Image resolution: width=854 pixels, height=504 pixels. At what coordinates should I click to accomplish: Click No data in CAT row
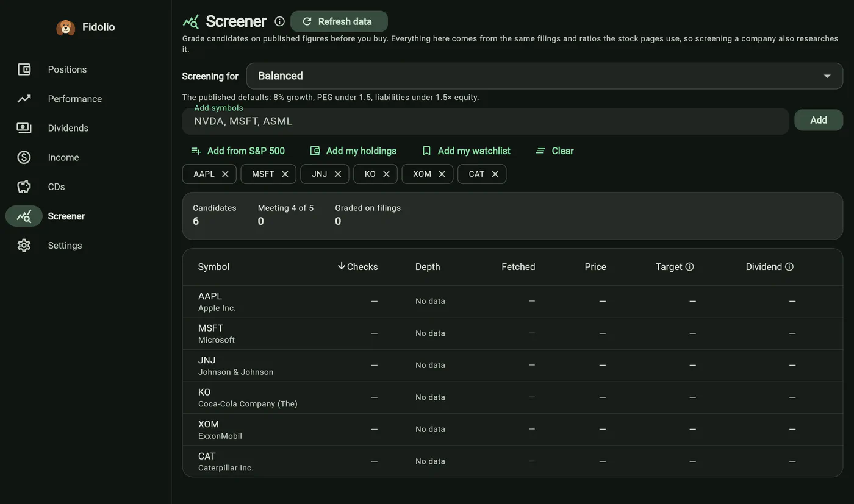tap(430, 461)
